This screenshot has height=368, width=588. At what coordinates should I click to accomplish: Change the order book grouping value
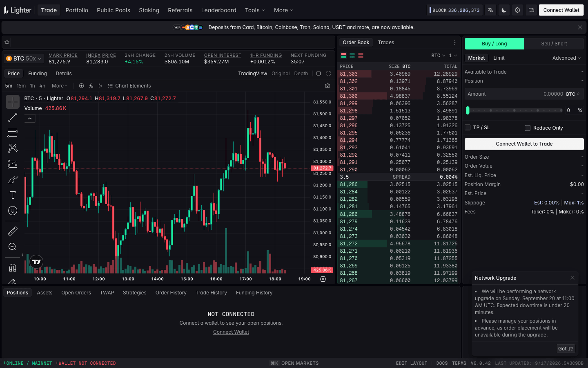click(453, 56)
